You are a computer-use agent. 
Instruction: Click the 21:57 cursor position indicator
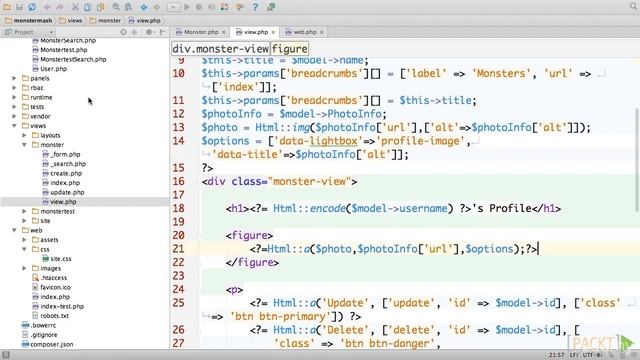coord(556,355)
